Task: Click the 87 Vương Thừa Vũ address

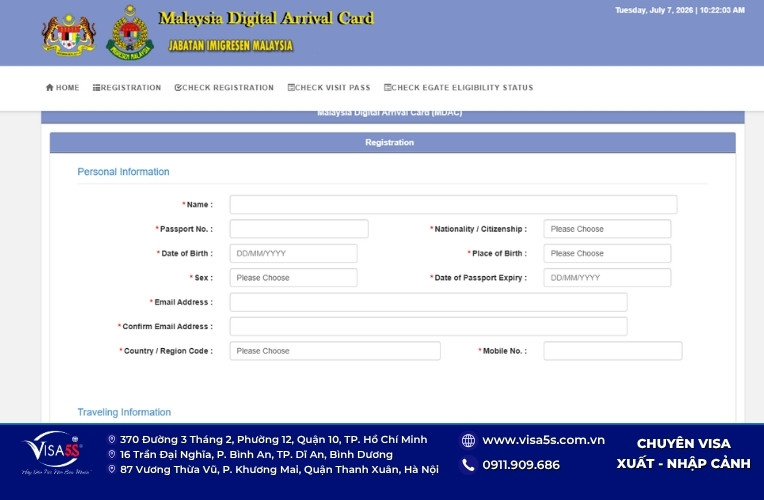Action: coord(279,469)
